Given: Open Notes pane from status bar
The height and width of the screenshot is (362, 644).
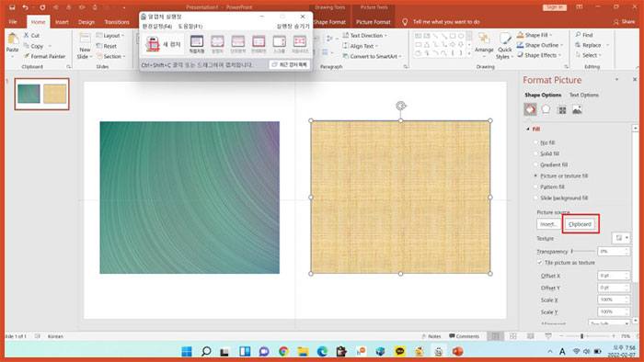Looking at the screenshot, I should click(431, 336).
